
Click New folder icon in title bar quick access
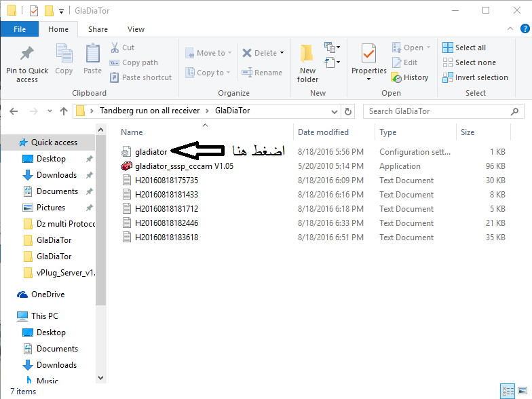(49, 11)
